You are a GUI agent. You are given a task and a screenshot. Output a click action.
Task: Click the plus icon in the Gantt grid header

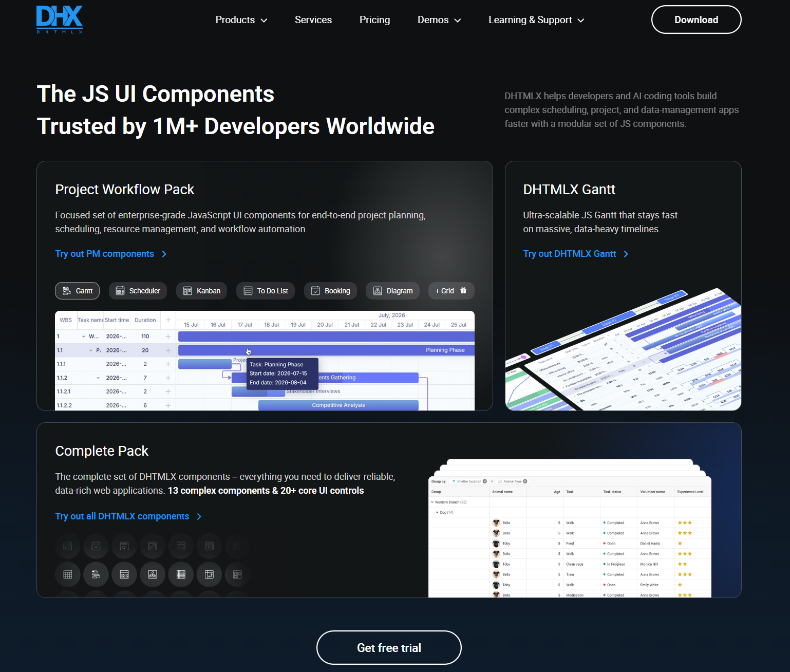(x=168, y=320)
